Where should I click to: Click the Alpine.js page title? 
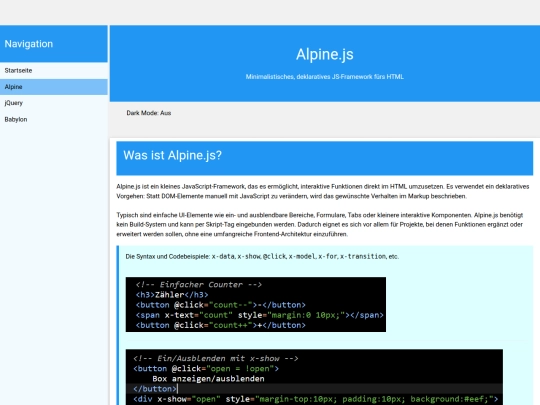[x=324, y=54]
